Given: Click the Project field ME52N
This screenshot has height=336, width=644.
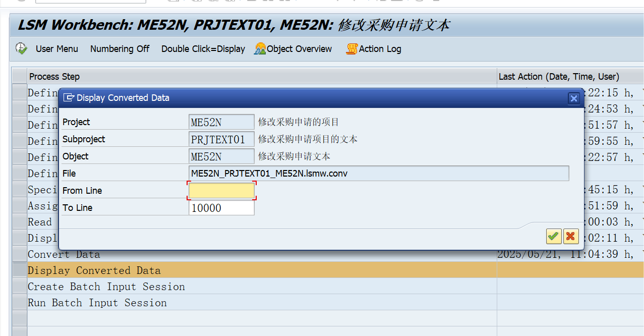Looking at the screenshot, I should (221, 122).
